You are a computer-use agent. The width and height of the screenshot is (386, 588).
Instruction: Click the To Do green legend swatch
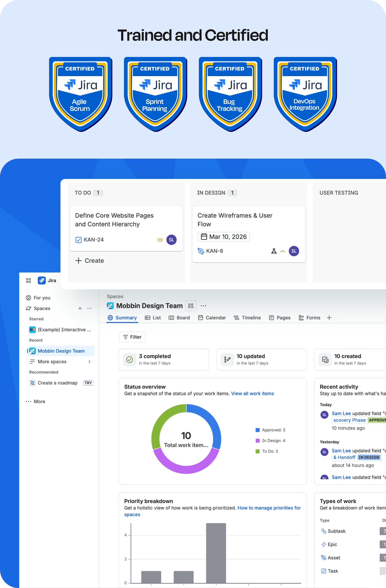click(x=258, y=451)
